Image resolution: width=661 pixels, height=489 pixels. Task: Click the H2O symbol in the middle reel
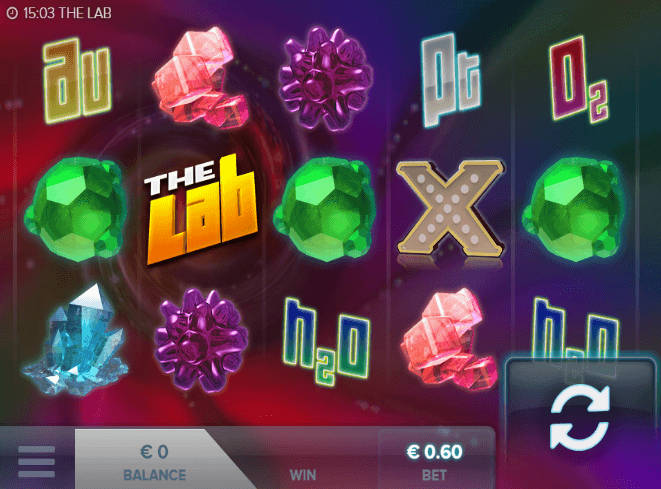pyautogui.click(x=326, y=341)
